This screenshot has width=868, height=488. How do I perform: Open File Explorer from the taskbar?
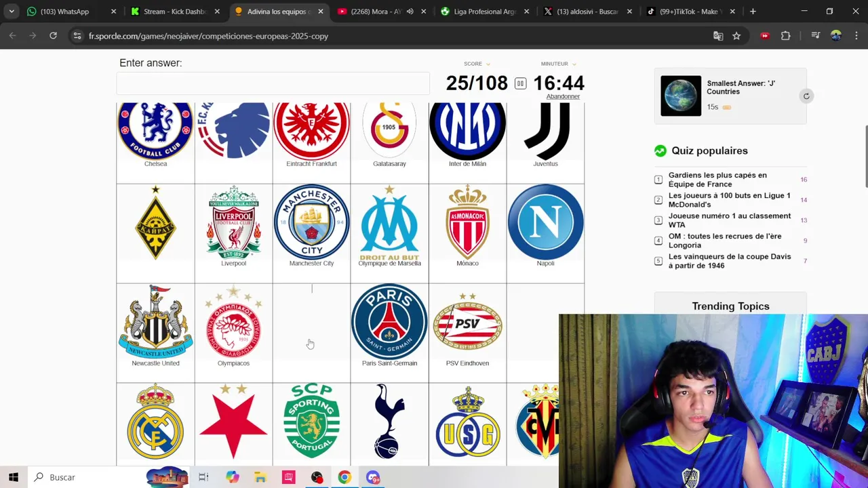click(x=260, y=477)
